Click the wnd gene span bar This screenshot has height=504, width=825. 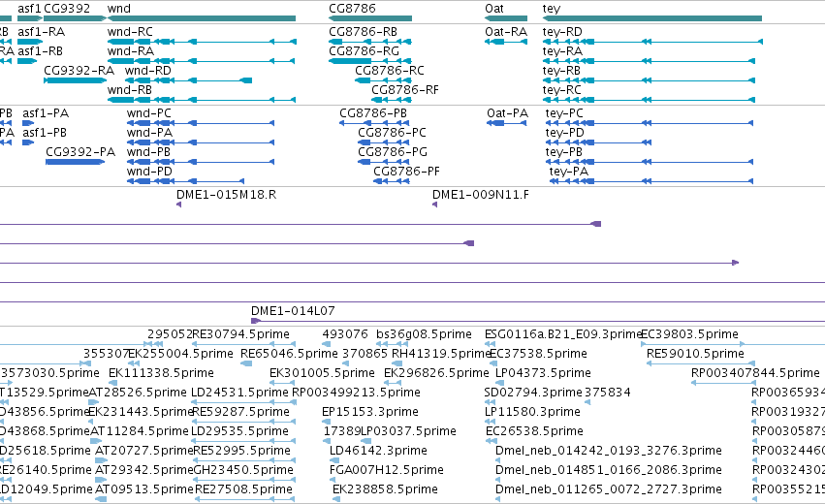click(x=202, y=18)
